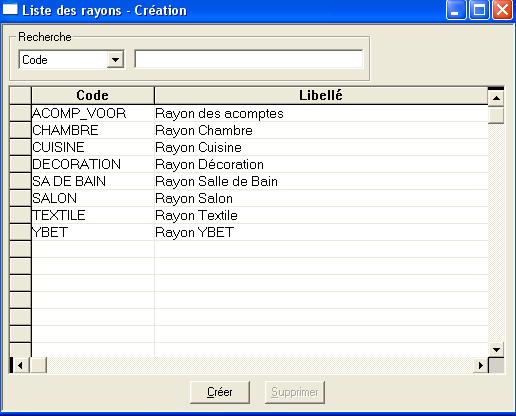Image resolution: width=516 pixels, height=416 pixels.
Task: Click the horizontal scrollbar left arrow
Action: coord(20,365)
